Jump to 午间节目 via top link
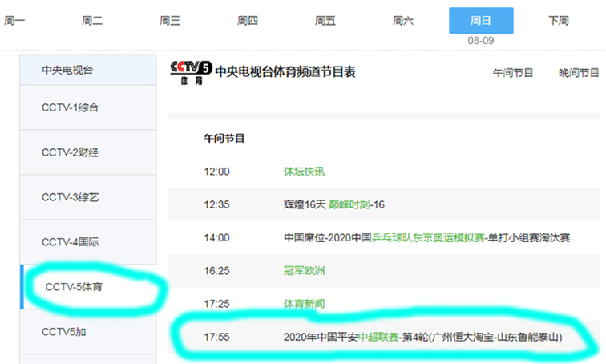This screenshot has width=606, height=364. (x=513, y=73)
